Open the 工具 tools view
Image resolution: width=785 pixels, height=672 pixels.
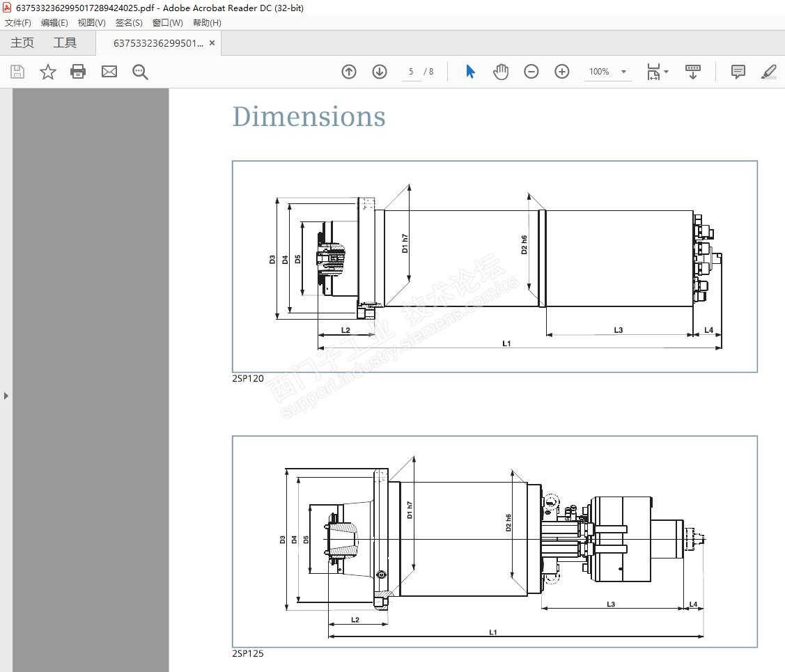tap(65, 42)
